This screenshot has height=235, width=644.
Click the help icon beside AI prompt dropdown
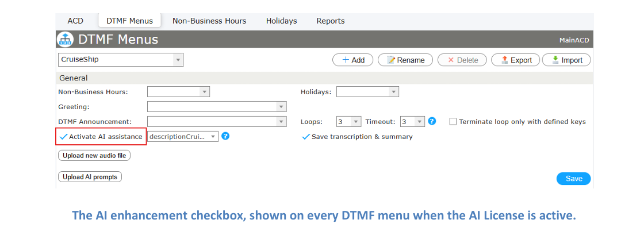[x=225, y=136]
